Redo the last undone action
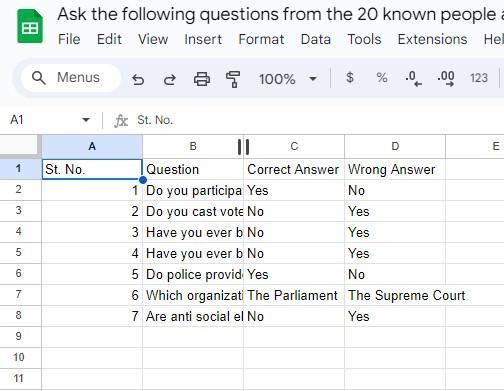Image resolution: width=504 pixels, height=391 pixels. pyautogui.click(x=170, y=80)
